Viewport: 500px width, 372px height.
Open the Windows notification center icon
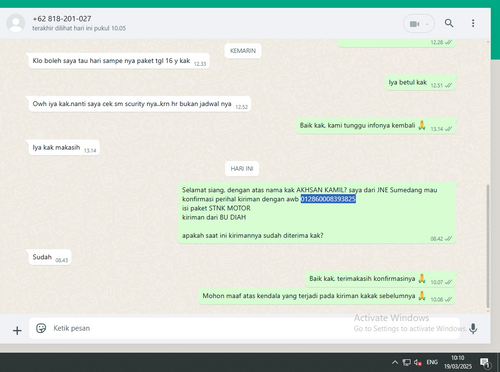pyautogui.click(x=485, y=363)
